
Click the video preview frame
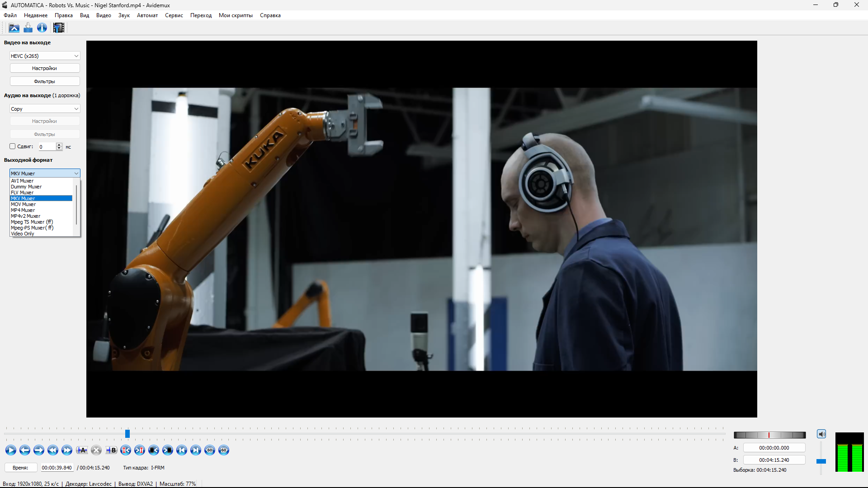coord(421,229)
